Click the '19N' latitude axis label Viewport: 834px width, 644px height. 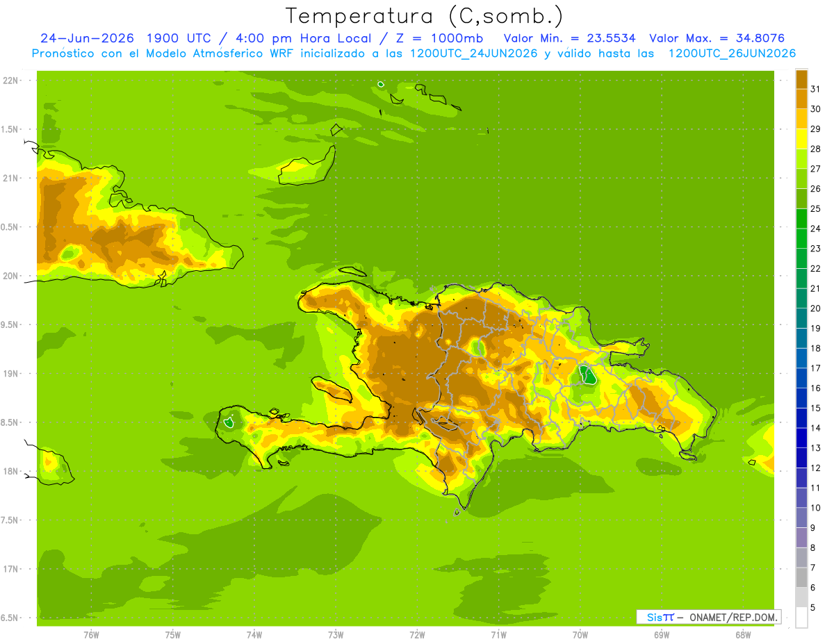[x=12, y=374]
